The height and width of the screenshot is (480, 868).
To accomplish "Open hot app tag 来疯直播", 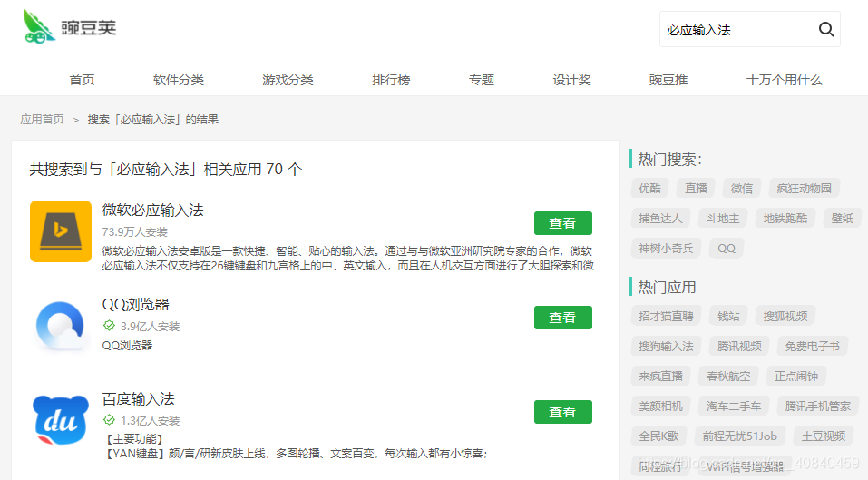I will 660,376.
